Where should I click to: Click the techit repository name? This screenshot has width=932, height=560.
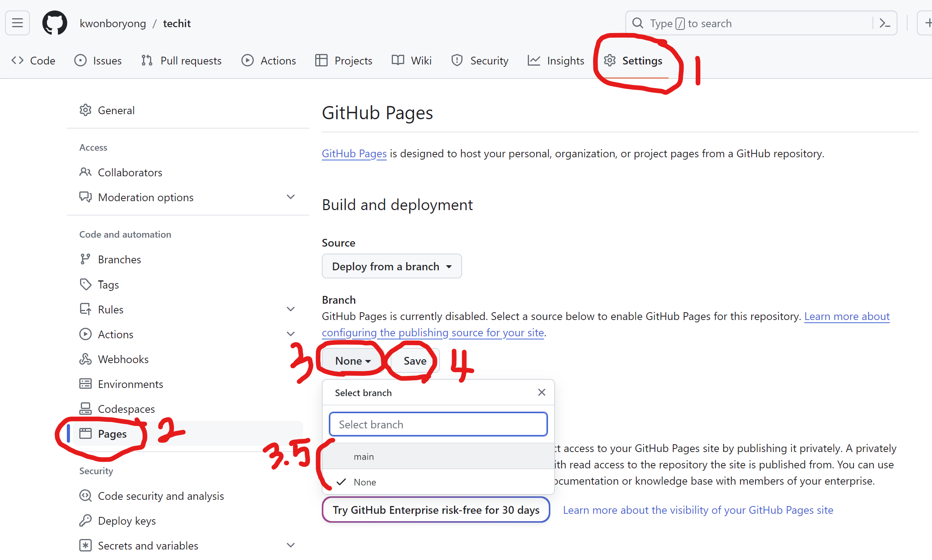pos(177,23)
